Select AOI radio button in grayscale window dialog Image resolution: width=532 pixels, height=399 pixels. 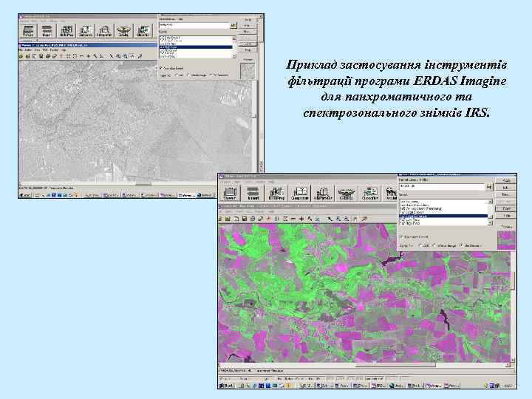pyautogui.click(x=177, y=75)
